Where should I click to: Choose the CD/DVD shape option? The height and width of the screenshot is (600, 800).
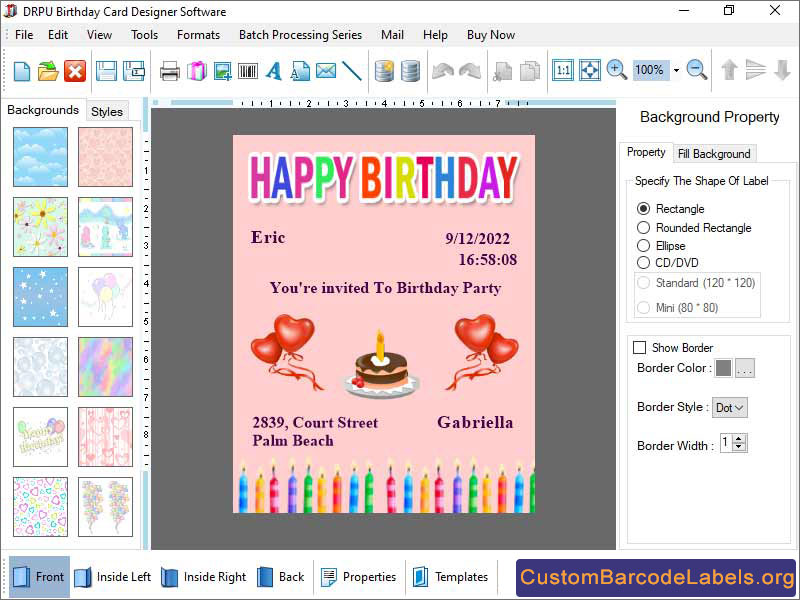[642, 263]
